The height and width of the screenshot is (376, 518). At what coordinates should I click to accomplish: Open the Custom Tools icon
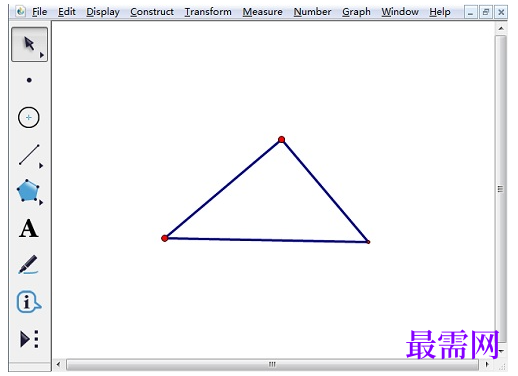[29, 339]
